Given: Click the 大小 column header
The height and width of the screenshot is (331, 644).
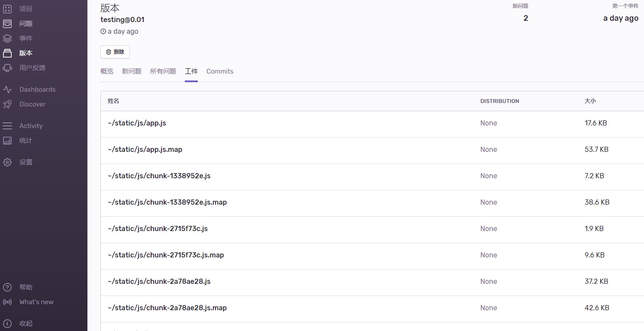Looking at the screenshot, I should click(590, 101).
